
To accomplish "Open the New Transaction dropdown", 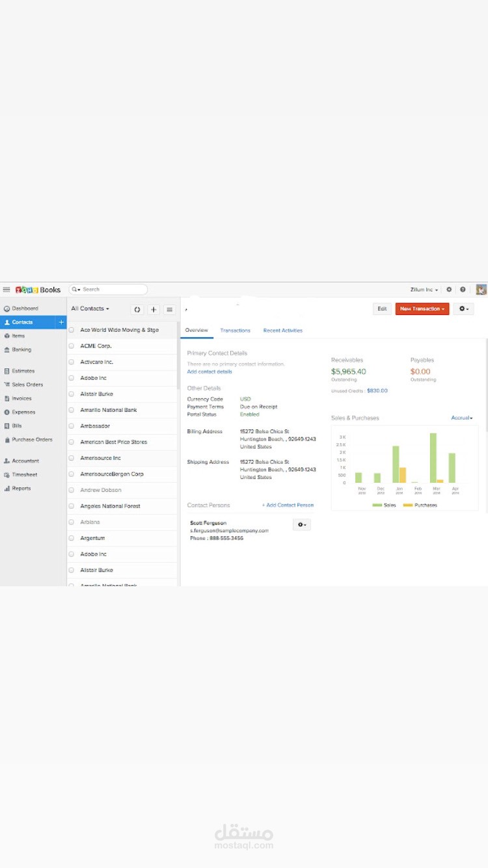I will (422, 309).
